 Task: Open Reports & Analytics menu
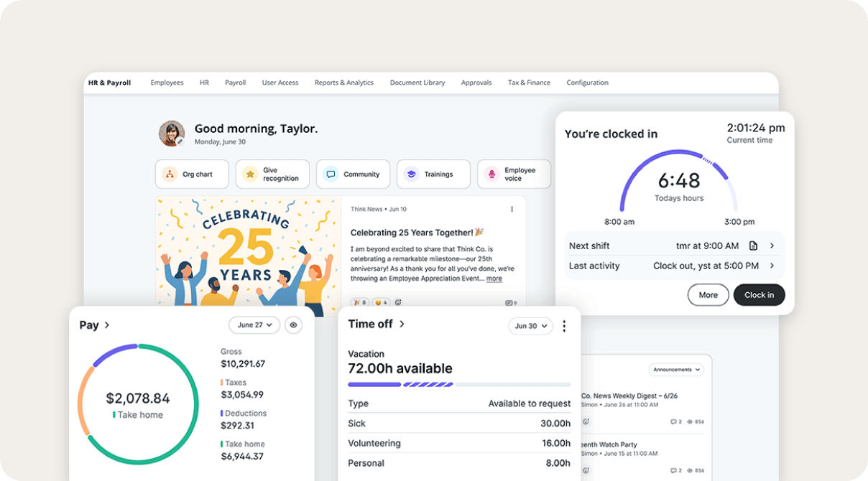[344, 83]
